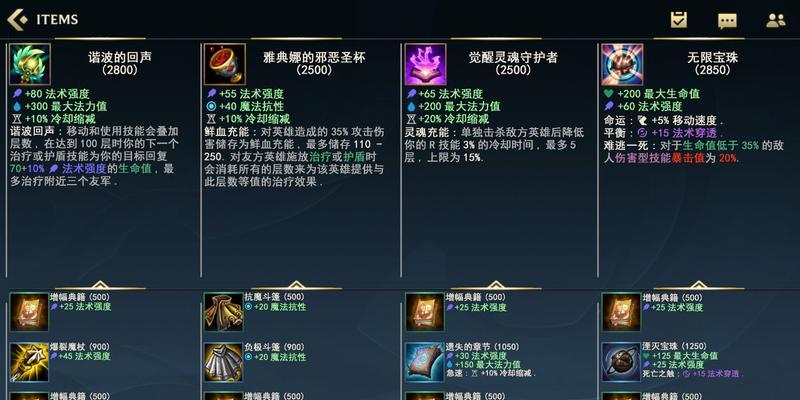Viewport: 800px width, 400px height.
Task: Select the 雅典娜的邪恶圣杯 chalice icon
Action: coord(224,64)
